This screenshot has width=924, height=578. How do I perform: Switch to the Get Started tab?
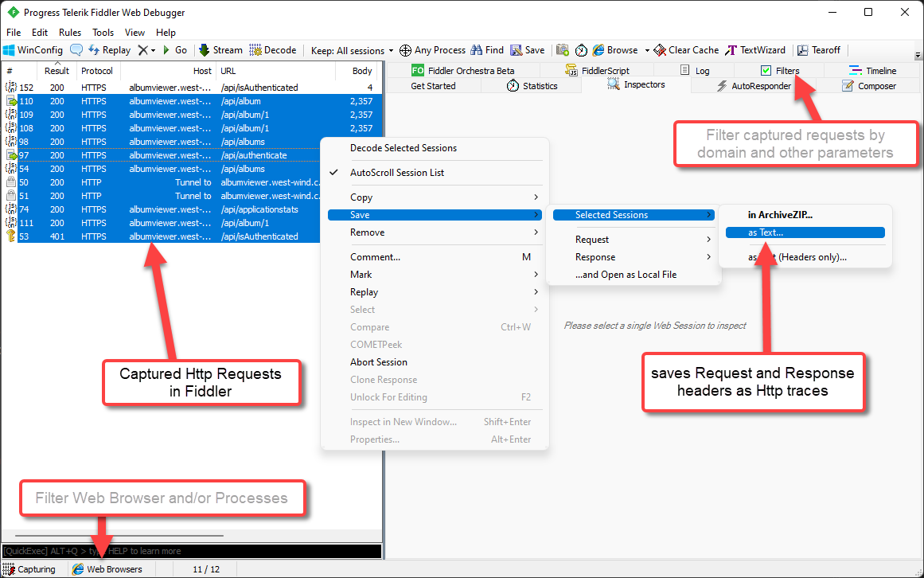click(x=433, y=86)
